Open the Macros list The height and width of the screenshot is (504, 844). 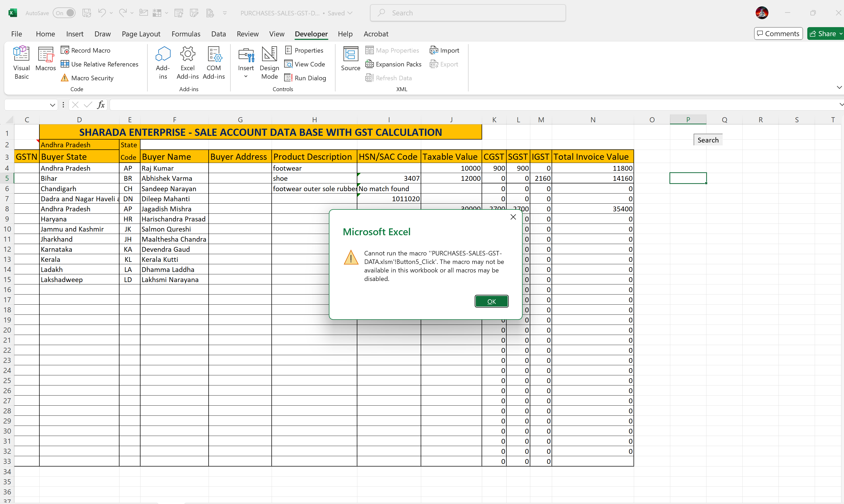pyautogui.click(x=45, y=59)
